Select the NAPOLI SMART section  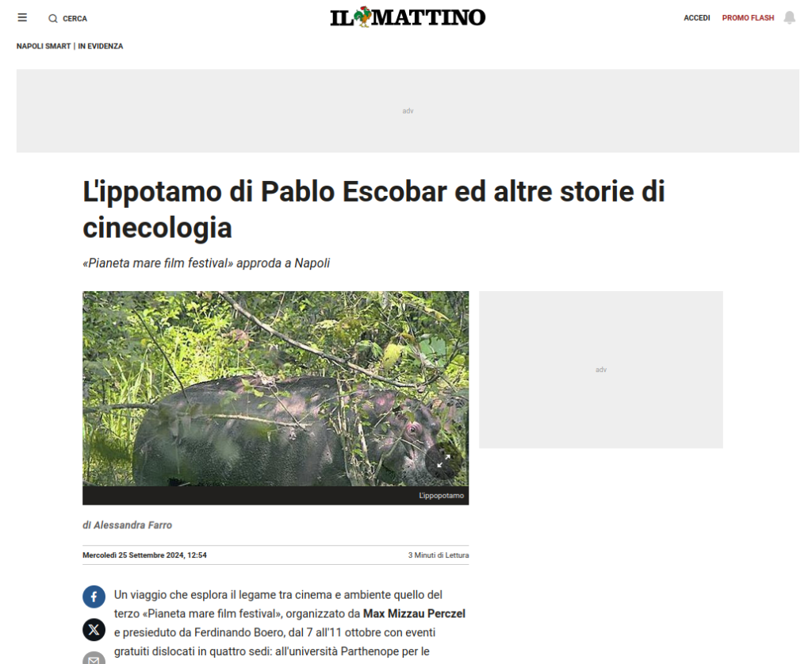coord(44,46)
